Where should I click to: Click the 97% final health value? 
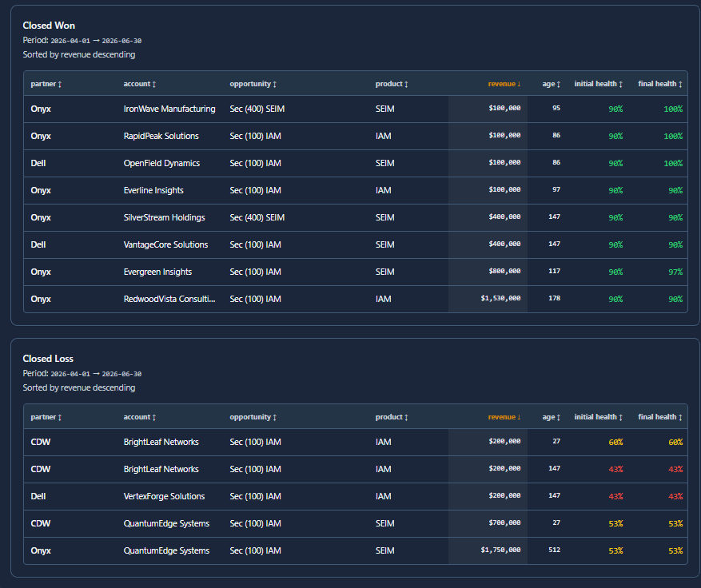click(675, 272)
